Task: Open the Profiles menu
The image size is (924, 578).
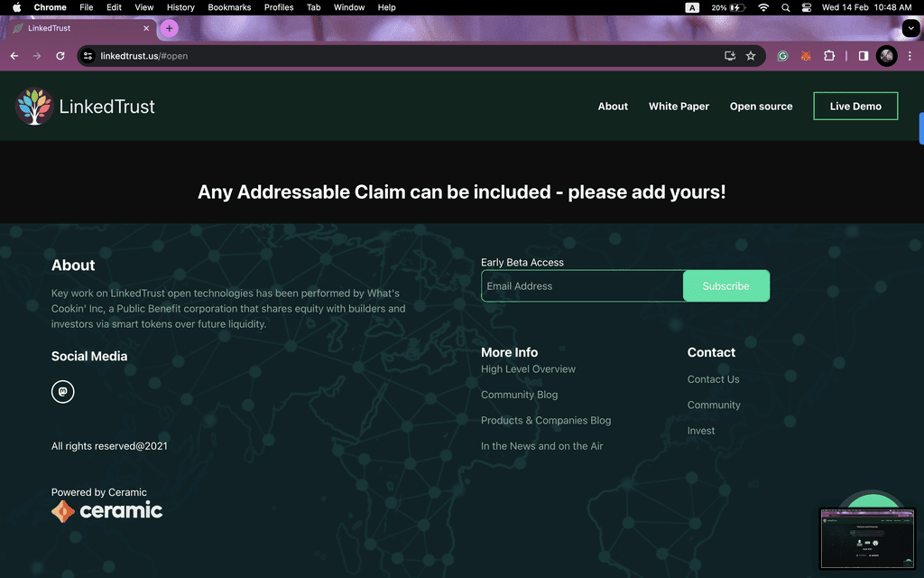Action: 279,7
